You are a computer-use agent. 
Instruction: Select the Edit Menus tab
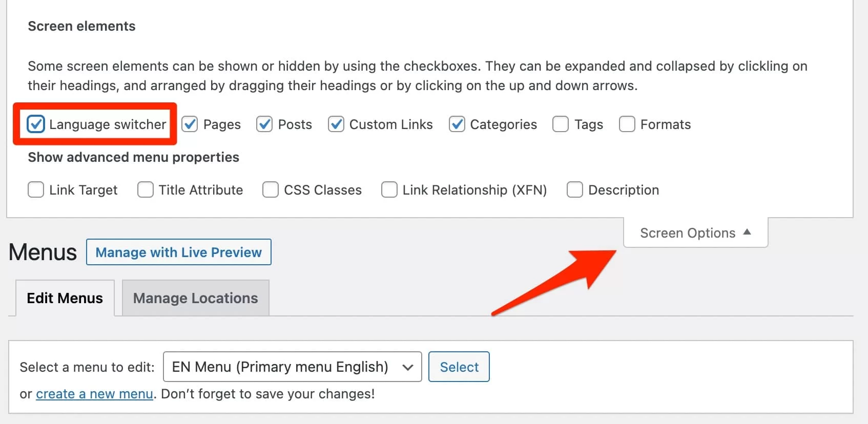pos(65,298)
